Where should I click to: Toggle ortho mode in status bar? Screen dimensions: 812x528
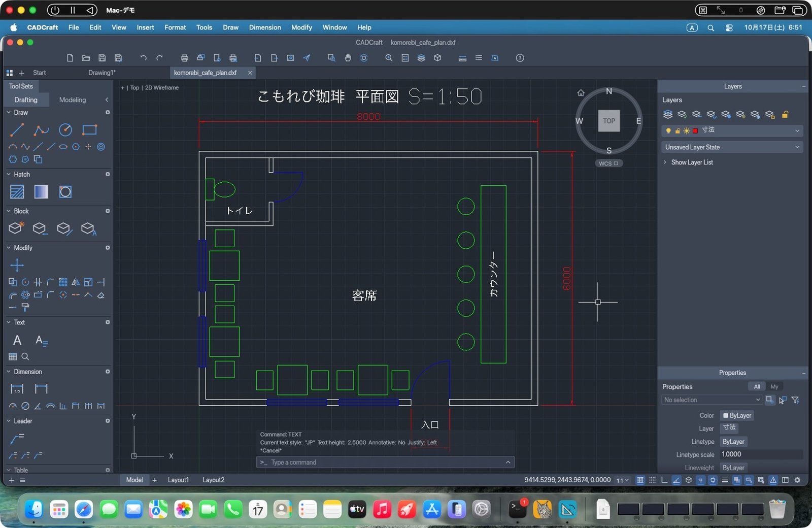(664, 480)
